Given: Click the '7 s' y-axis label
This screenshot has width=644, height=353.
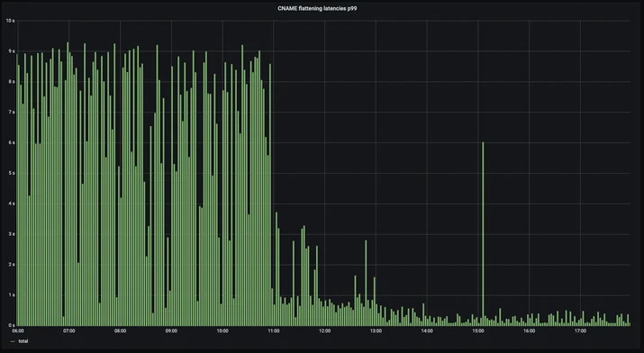Looking at the screenshot, I should click(12, 112).
